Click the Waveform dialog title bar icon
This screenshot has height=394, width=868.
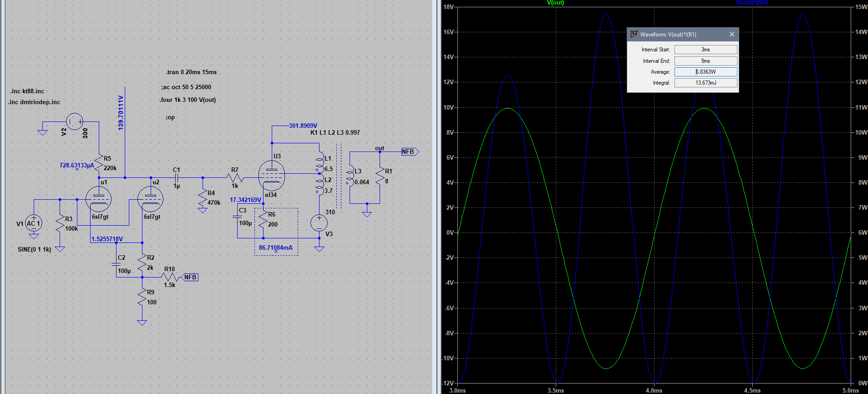tap(634, 34)
